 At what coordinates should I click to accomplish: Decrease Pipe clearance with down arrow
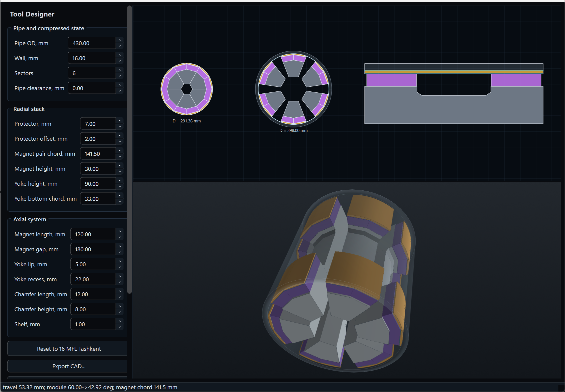click(120, 91)
